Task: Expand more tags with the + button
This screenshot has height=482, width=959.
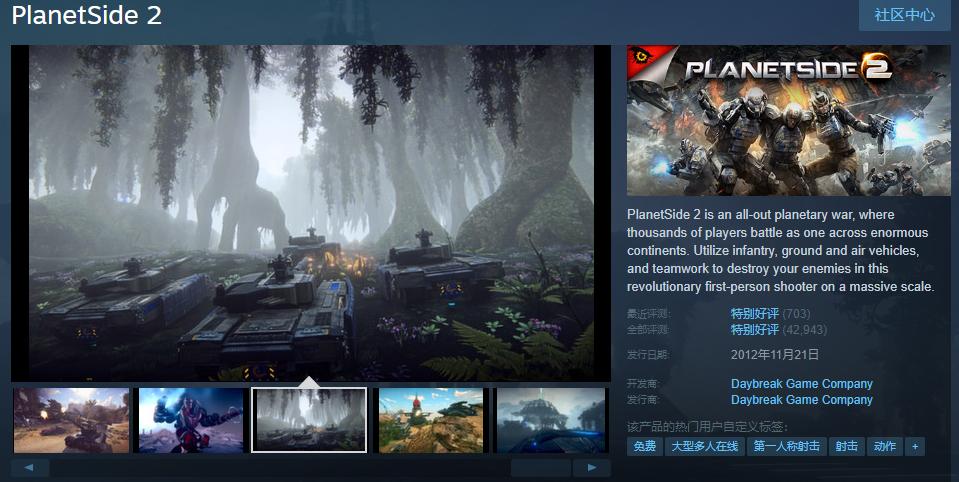Action: [914, 447]
